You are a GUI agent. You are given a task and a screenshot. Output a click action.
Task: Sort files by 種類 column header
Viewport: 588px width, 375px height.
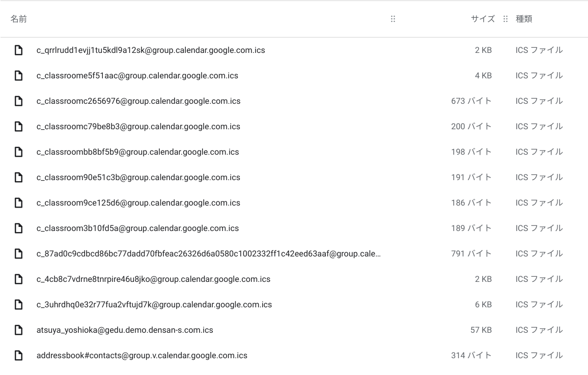[524, 19]
